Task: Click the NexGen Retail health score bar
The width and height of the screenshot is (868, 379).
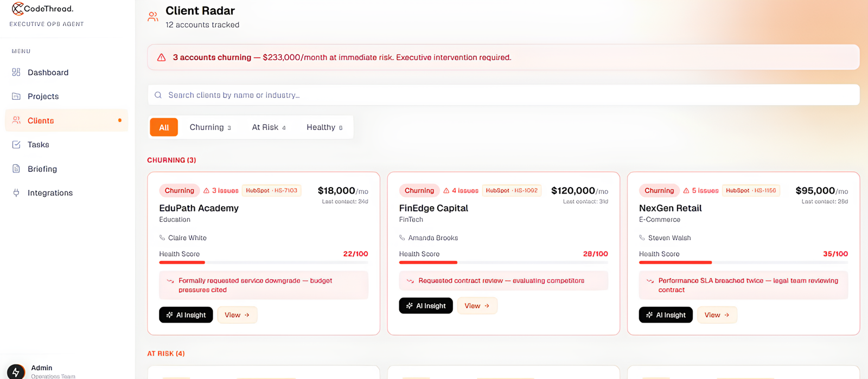Action: 743,262
